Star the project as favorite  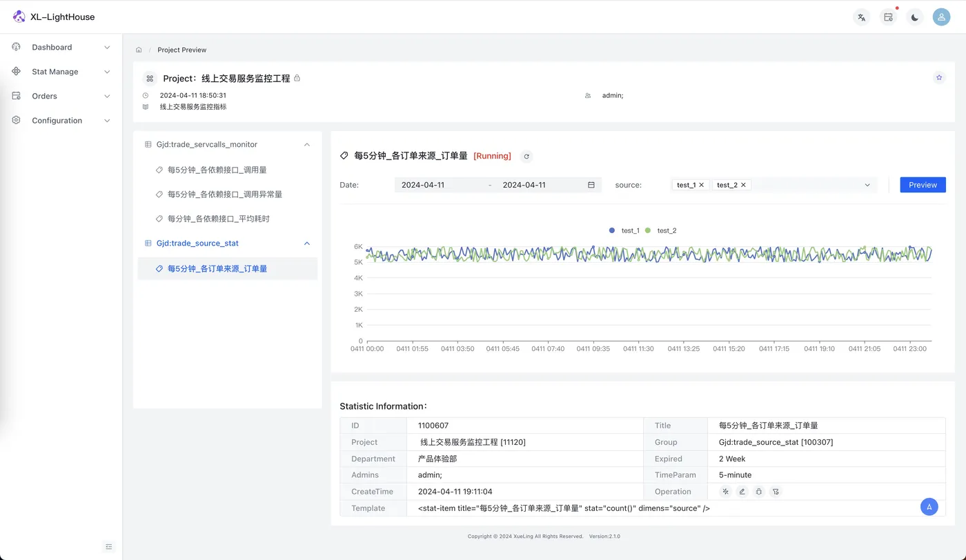tap(939, 78)
